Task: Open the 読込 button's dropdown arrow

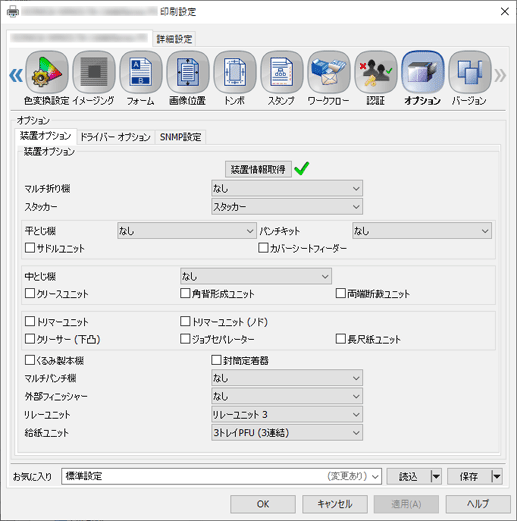Action: 436,476
